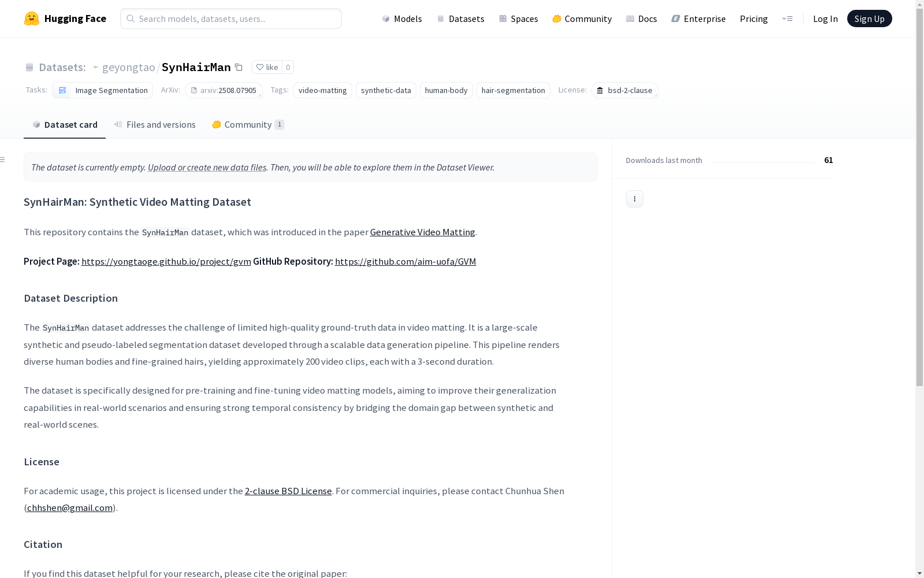Focus the search models input field
Image resolution: width=924 pixels, height=578 pixels.
(x=231, y=18)
